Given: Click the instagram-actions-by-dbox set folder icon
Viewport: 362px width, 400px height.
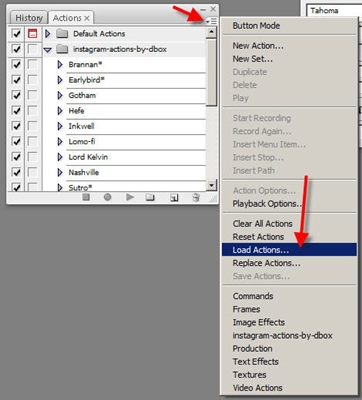Looking at the screenshot, I should click(62, 49).
